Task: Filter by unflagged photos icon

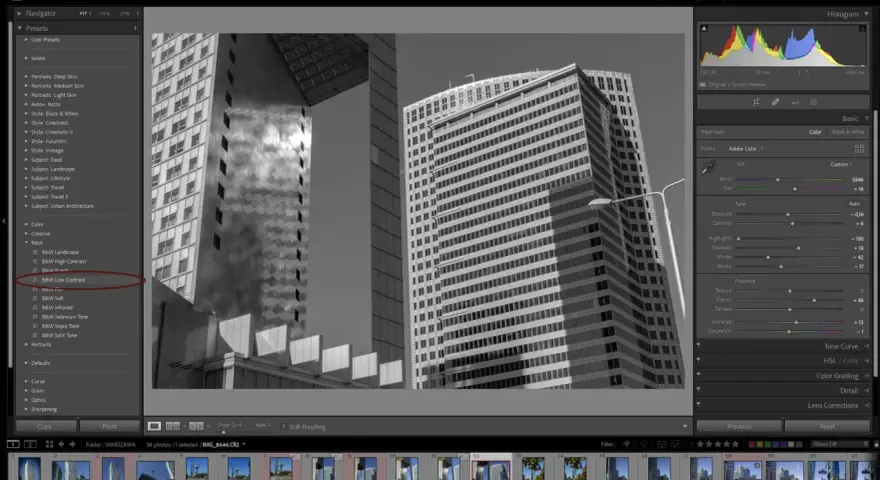Action: [644, 444]
